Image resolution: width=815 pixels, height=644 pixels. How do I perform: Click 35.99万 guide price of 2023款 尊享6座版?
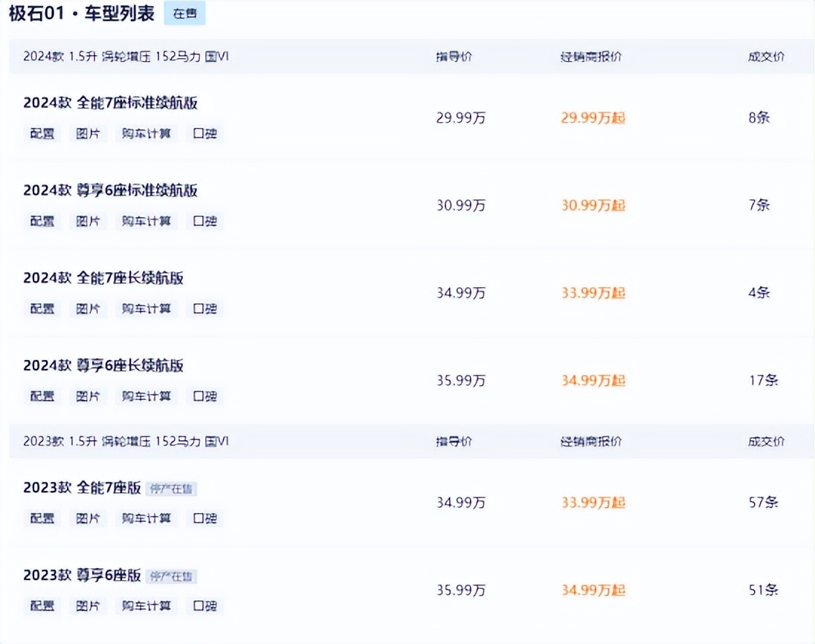pos(460,590)
